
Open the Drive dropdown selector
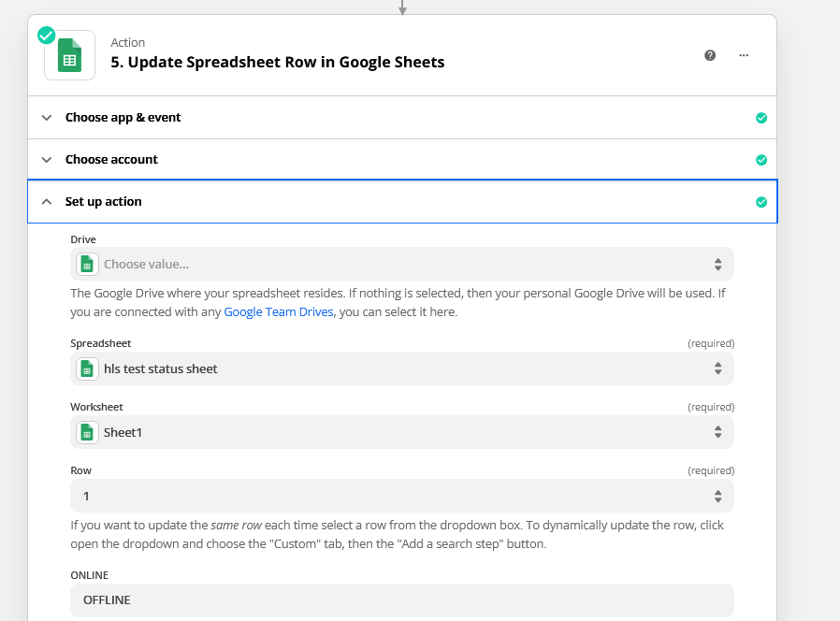tap(717, 264)
